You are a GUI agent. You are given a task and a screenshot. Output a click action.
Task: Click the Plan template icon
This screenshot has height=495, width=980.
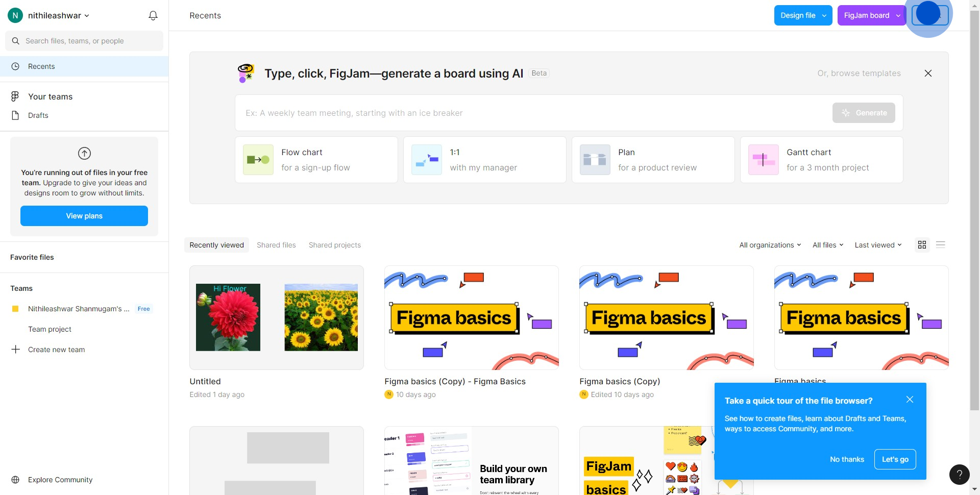click(x=595, y=160)
